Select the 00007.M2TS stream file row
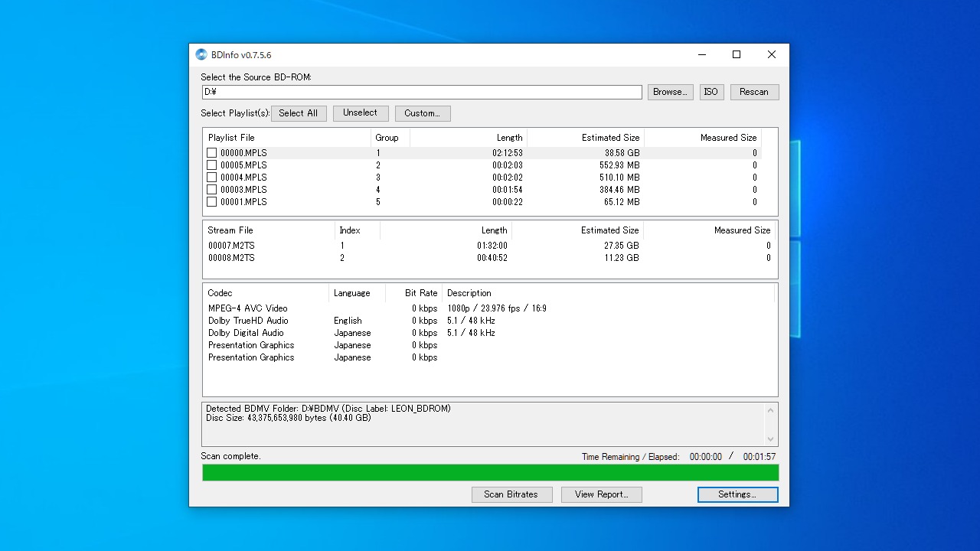 click(x=490, y=246)
